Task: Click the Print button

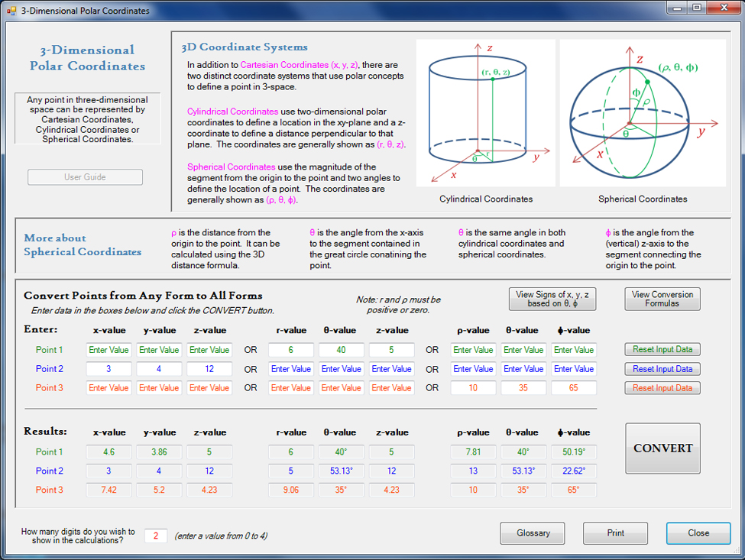Action: pos(615,533)
